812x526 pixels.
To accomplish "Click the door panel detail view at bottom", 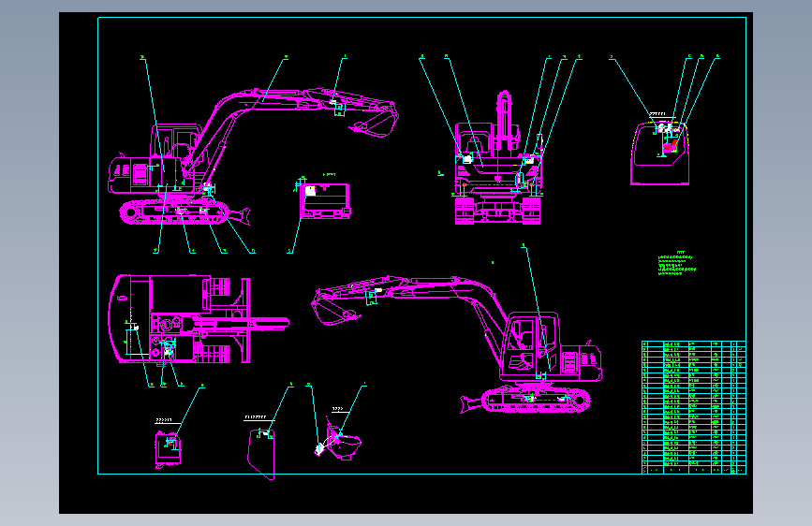I will [x=261, y=454].
